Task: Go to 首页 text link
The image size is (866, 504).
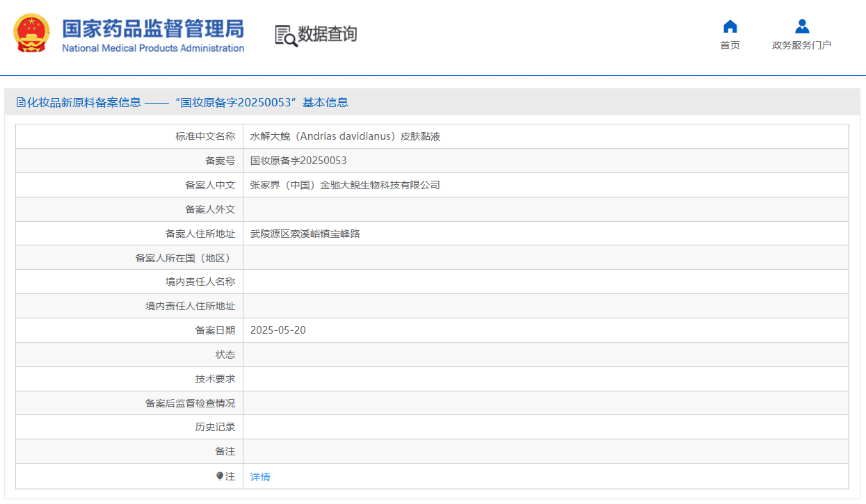Action: coord(730,45)
